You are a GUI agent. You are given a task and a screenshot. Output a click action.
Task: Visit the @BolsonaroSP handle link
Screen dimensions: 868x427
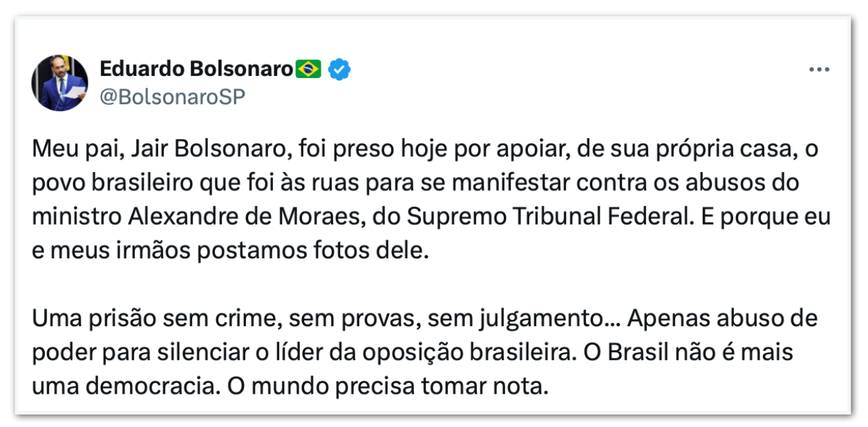172,97
